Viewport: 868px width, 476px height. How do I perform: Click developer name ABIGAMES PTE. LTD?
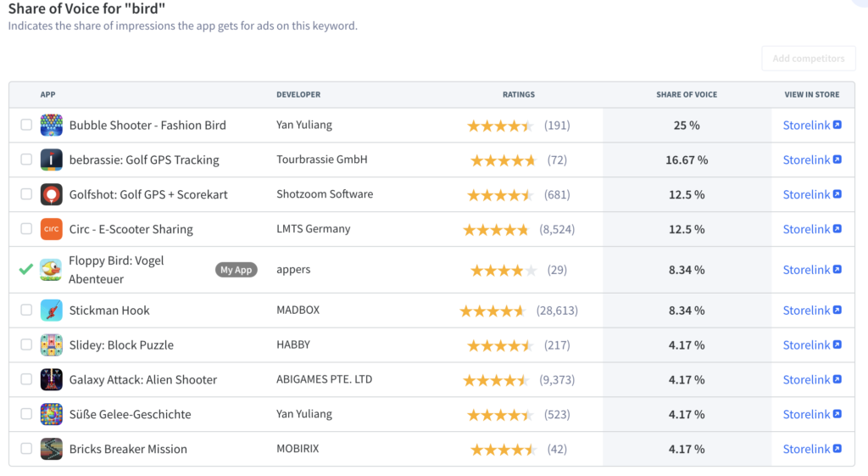(x=325, y=379)
